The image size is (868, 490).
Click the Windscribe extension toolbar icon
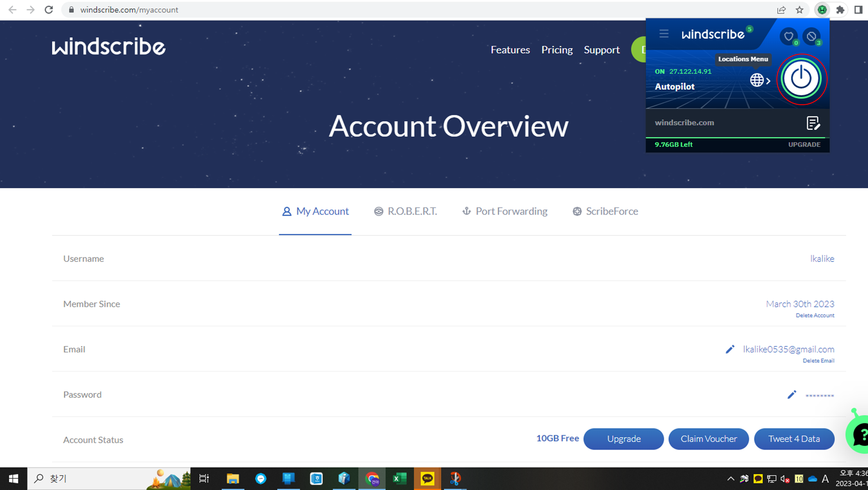(822, 10)
